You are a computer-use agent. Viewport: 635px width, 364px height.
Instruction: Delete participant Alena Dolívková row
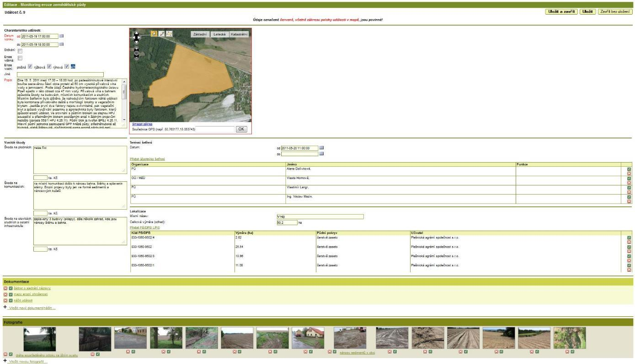[x=629, y=174]
